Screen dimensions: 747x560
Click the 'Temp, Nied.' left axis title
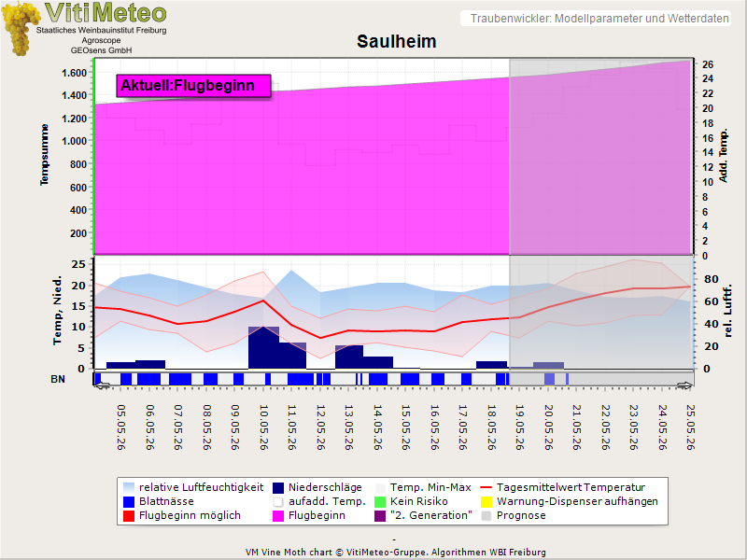tap(57, 310)
